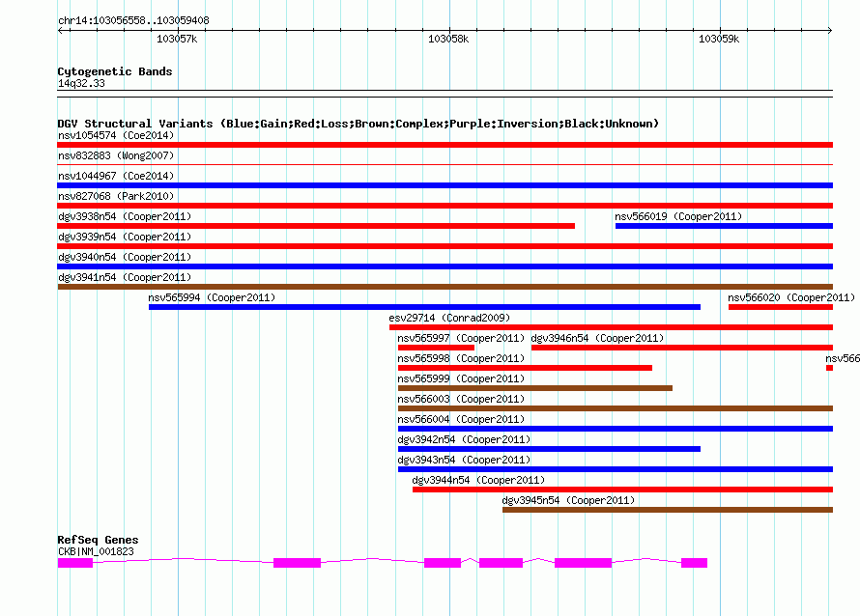Open the CKB|NM_001823 gene label
Image resolution: width=860 pixels, height=616 pixels.
point(96,551)
